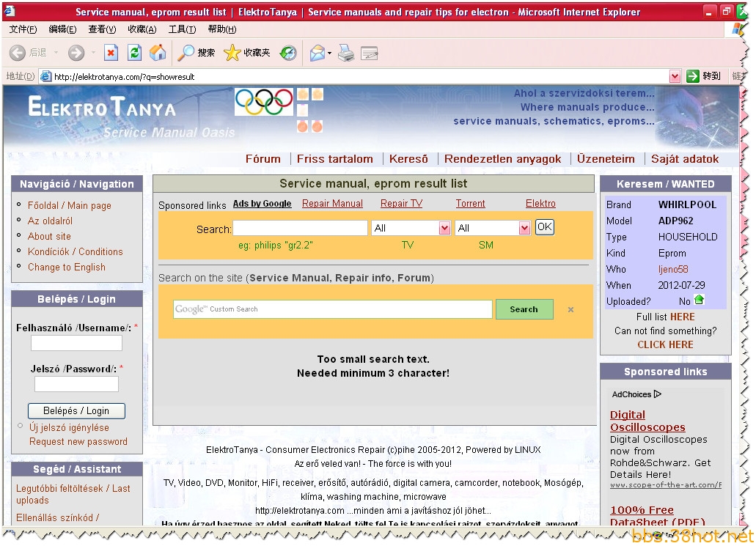Open the 收藏(A) menu
The image size is (756, 546).
(142, 29)
